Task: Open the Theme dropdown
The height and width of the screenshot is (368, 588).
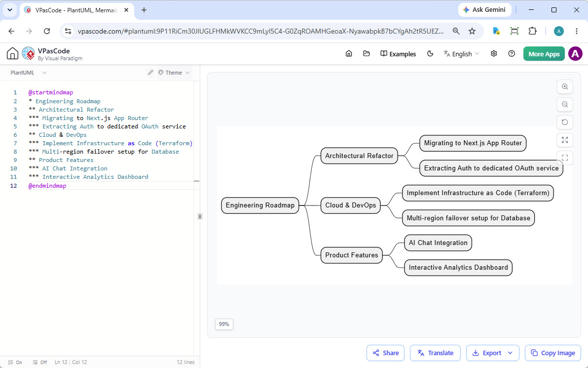Action: (174, 73)
